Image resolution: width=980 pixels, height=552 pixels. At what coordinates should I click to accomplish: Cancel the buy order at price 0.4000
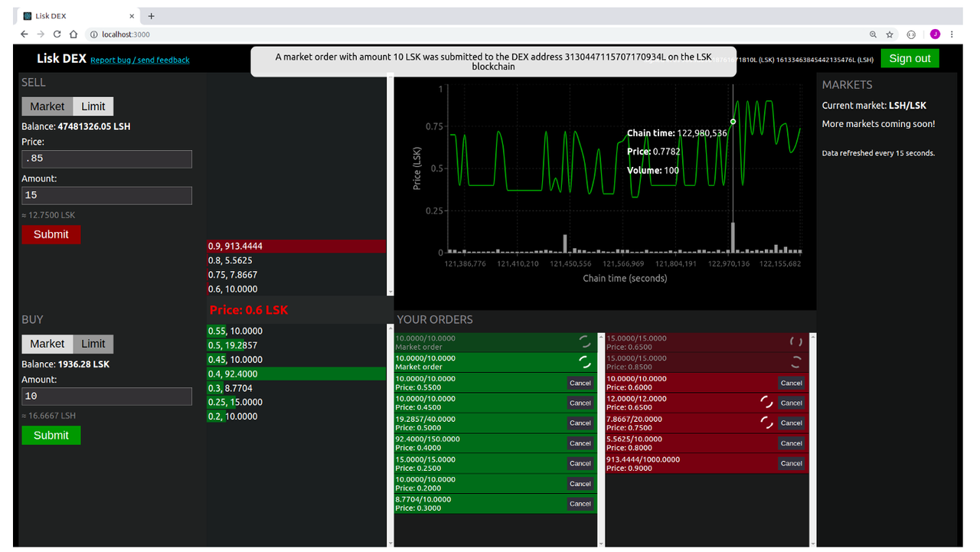pyautogui.click(x=580, y=443)
